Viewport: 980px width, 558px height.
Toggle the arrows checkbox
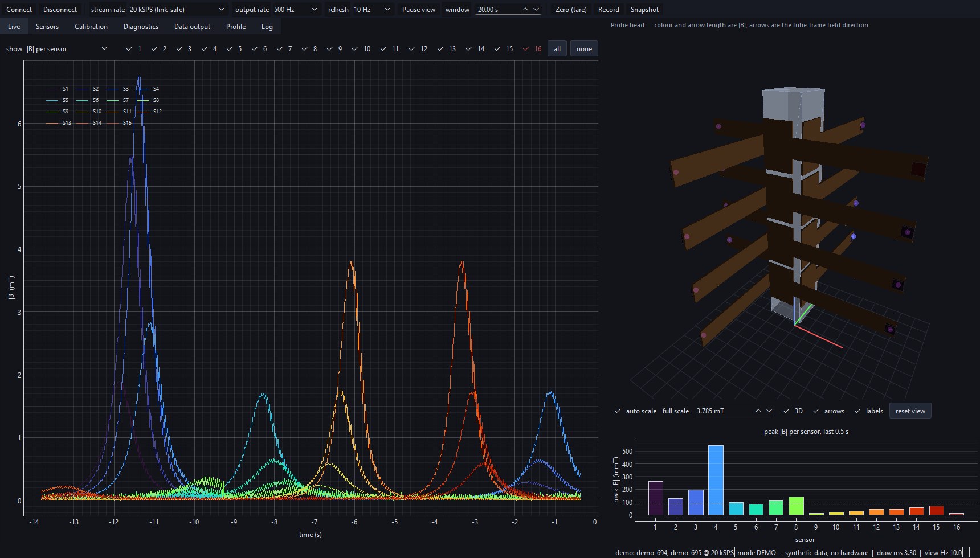(828, 411)
